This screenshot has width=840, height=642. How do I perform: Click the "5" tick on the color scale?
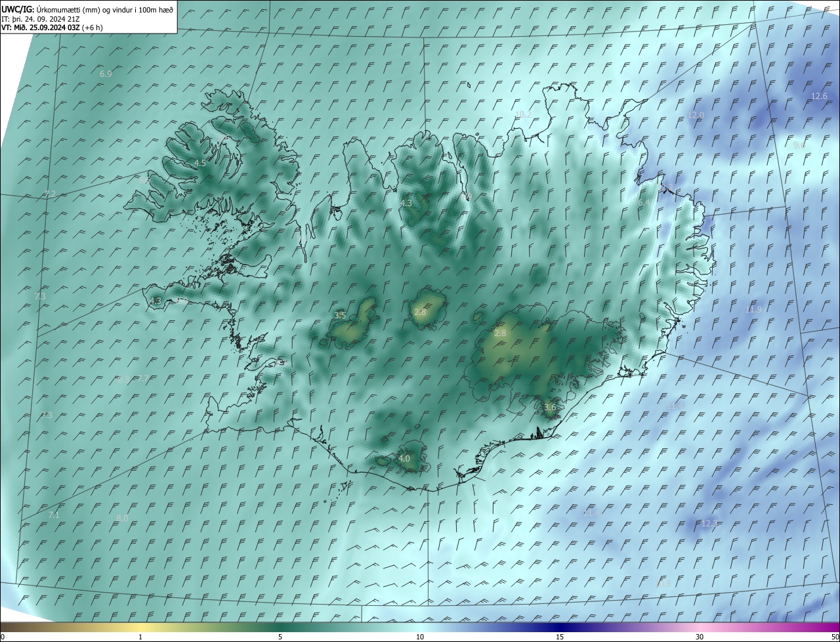pos(280,637)
